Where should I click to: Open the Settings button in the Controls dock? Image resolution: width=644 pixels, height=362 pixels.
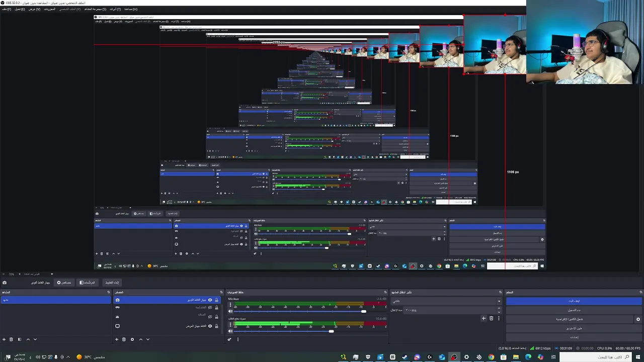pyautogui.click(x=574, y=337)
